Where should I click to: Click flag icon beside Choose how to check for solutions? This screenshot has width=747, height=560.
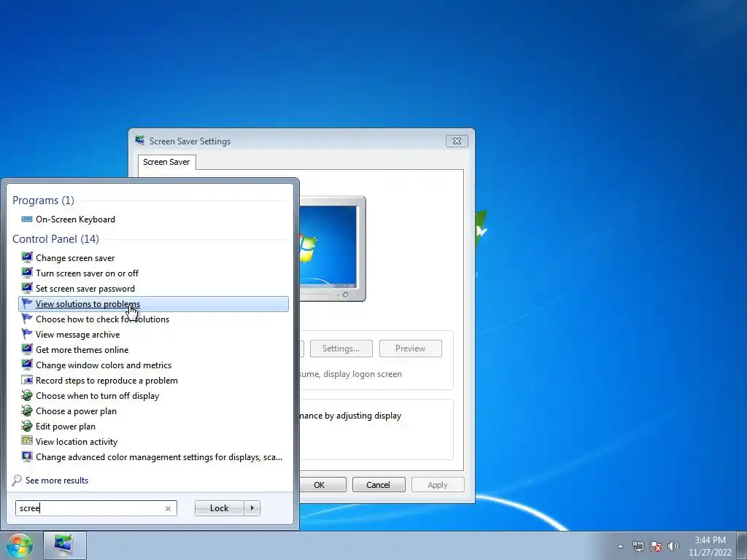27,319
